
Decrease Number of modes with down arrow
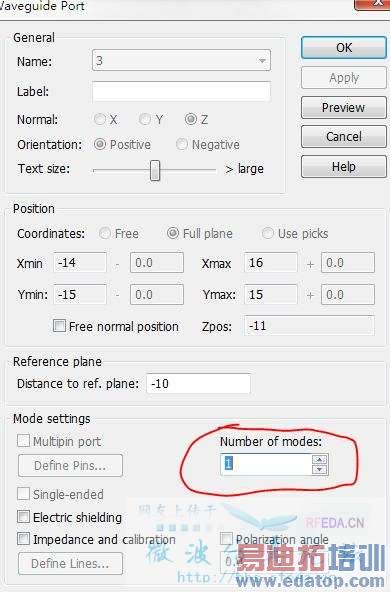click(x=320, y=469)
